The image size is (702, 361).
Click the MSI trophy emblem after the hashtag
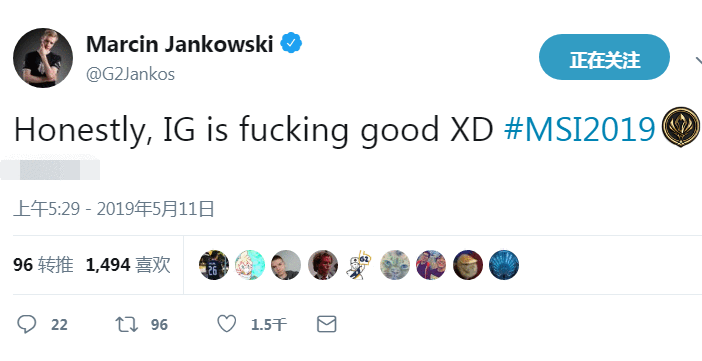[681, 127]
